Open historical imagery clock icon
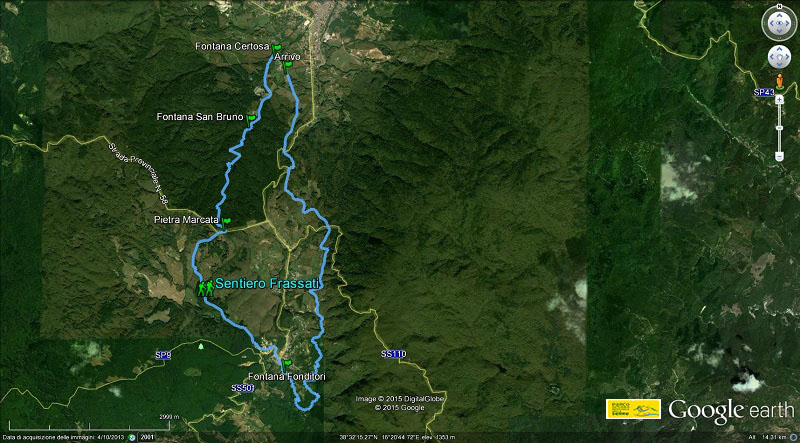800x443 pixels. tap(132, 437)
